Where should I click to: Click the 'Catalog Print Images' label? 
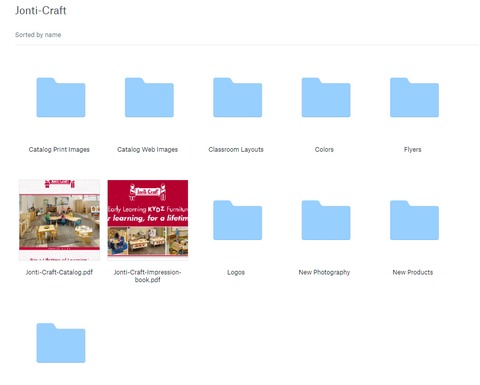59,149
